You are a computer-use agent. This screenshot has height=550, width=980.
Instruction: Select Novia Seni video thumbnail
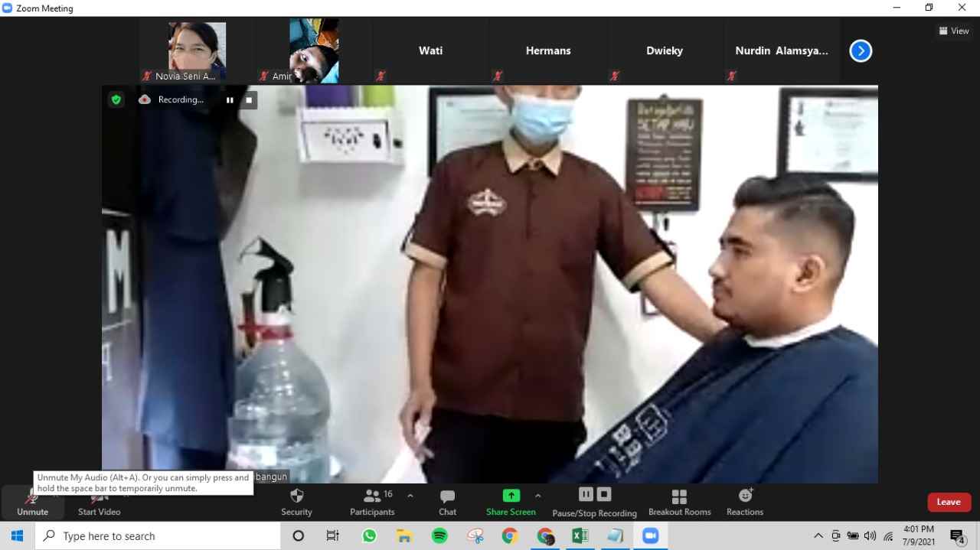pyautogui.click(x=197, y=51)
